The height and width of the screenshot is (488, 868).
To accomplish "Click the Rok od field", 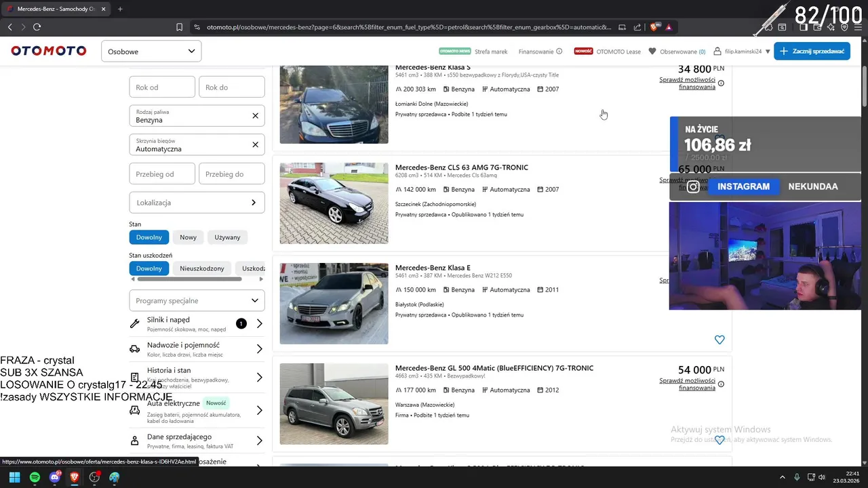I will click(x=162, y=87).
